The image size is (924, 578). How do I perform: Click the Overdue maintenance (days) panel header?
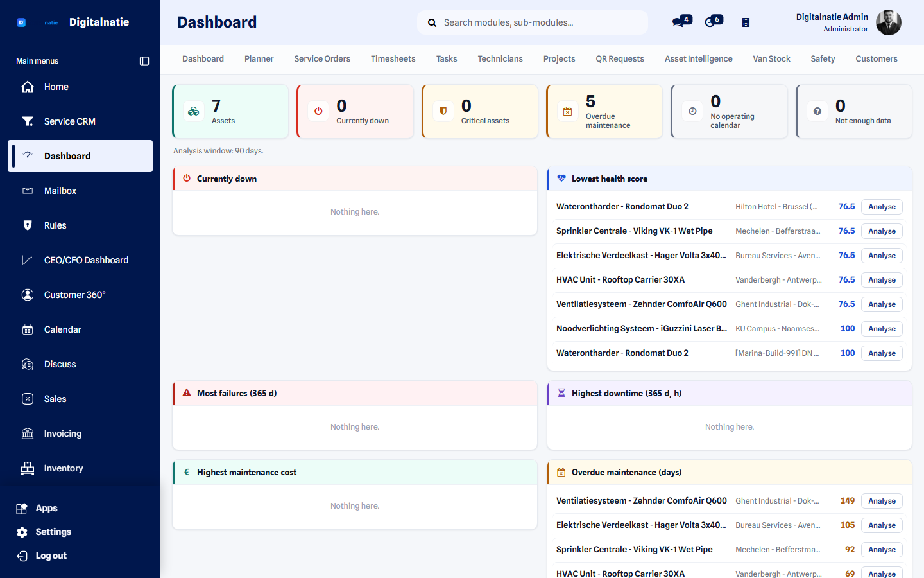click(730, 472)
